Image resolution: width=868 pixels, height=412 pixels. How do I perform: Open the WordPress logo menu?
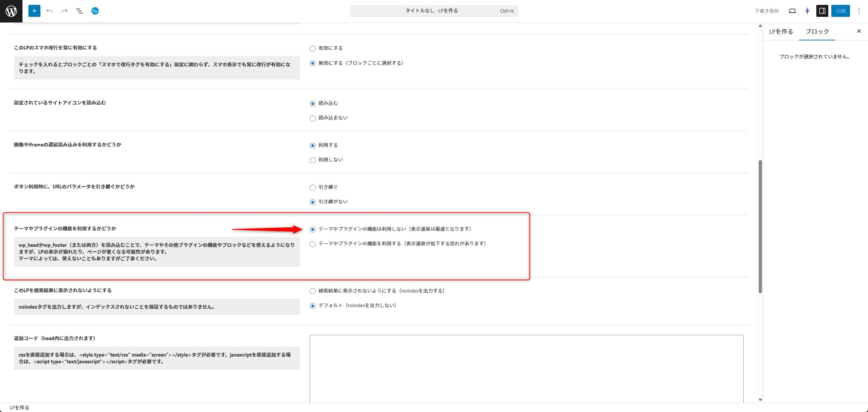click(11, 11)
